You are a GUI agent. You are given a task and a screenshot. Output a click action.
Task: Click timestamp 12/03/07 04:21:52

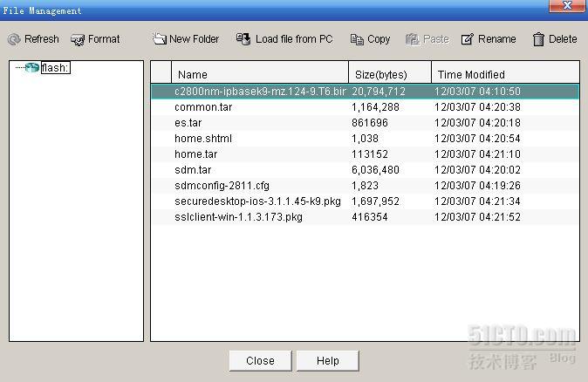[477, 217]
